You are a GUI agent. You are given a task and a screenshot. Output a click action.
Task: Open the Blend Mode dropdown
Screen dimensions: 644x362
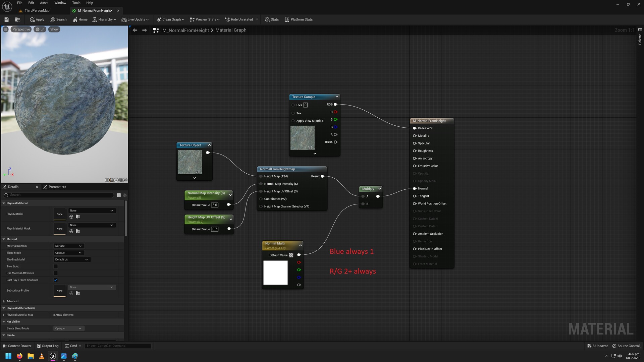(x=68, y=253)
